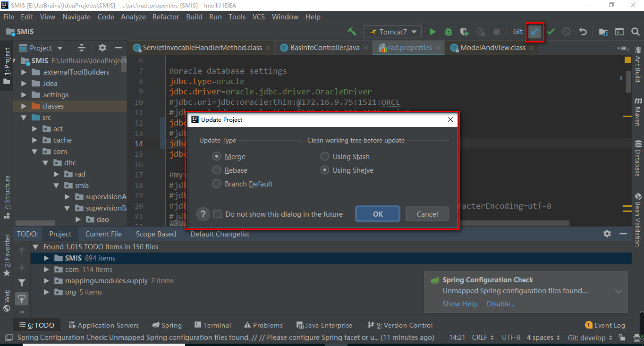644x346 pixels.
Task: Expand the classes folder in tree
Action: (x=24, y=106)
